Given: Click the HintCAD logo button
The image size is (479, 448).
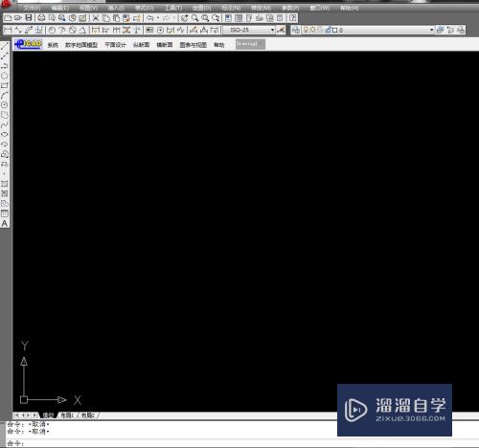Looking at the screenshot, I should [x=29, y=44].
